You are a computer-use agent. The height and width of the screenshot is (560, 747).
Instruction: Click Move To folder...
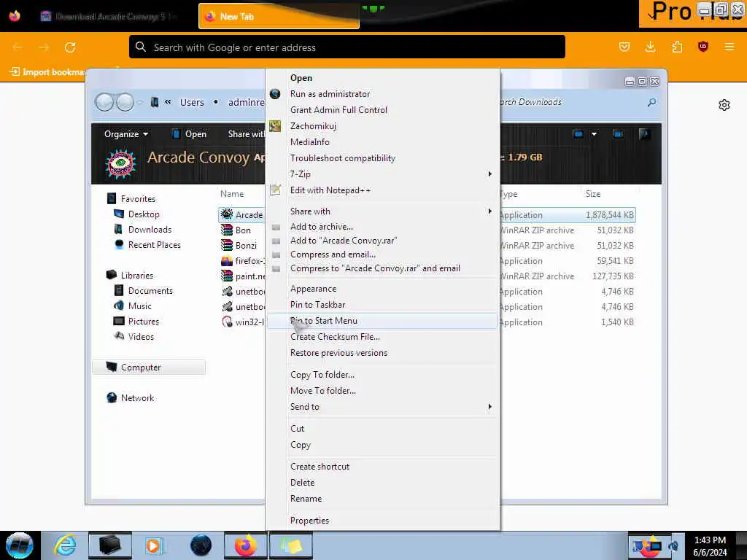point(323,391)
